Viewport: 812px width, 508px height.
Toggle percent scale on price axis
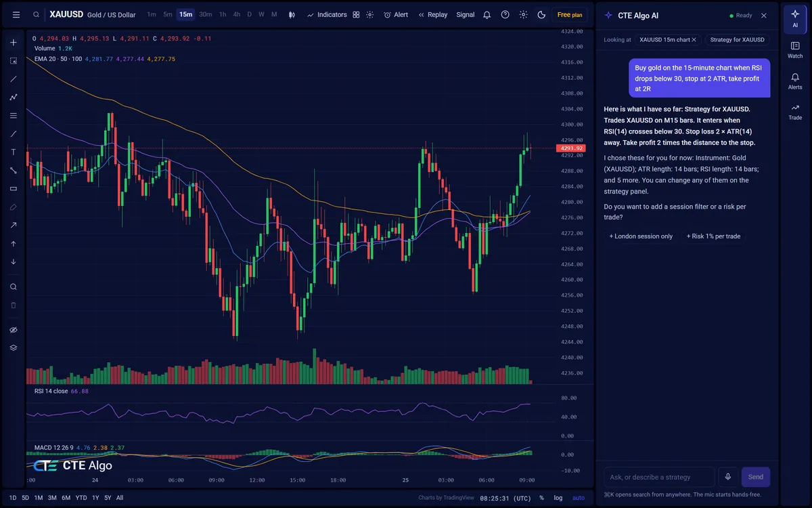[x=541, y=498]
